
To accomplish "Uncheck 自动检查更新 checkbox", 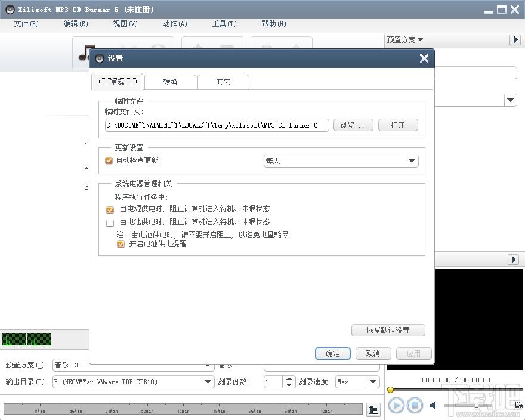I will point(109,160).
